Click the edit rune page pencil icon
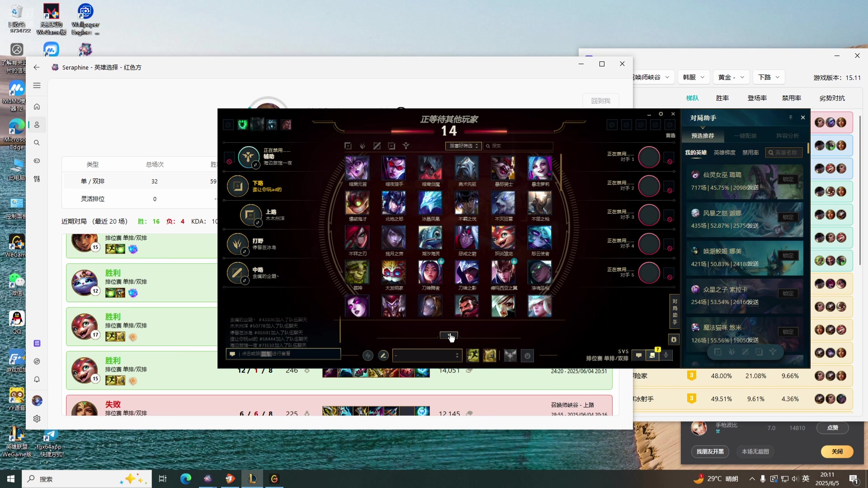Screen dimensions: 868x488 [383, 356]
